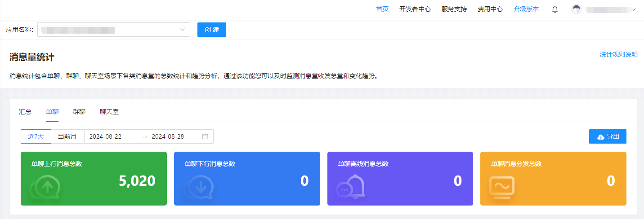
Task: Switch to the 汇总 tab
Action: pyautogui.click(x=25, y=112)
